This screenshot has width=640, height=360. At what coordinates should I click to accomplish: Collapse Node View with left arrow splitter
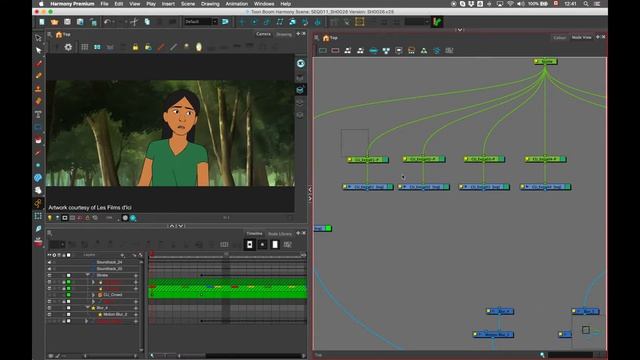[x=310, y=190]
